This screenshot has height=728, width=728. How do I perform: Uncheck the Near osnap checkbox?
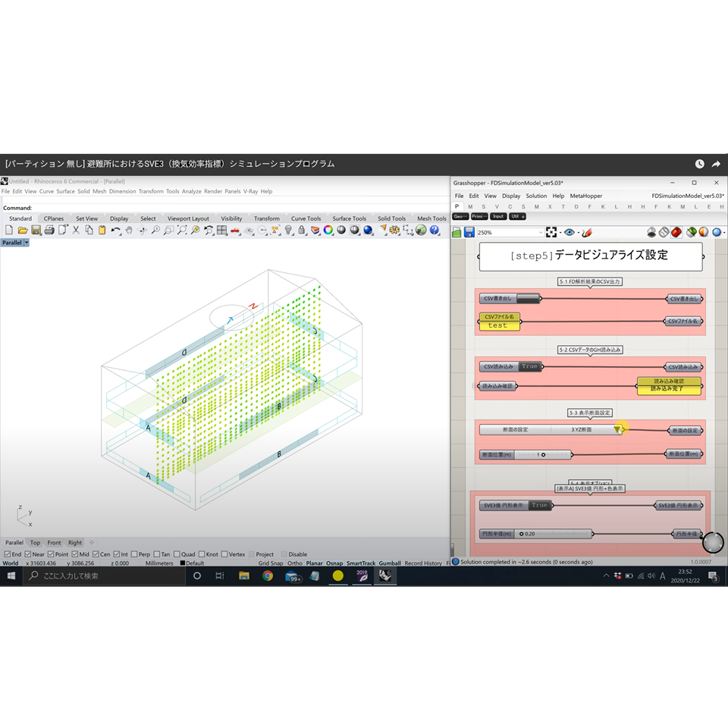click(x=27, y=554)
